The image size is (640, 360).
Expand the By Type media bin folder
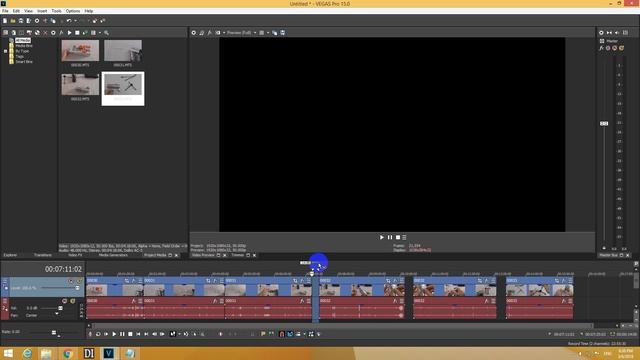pos(6,51)
